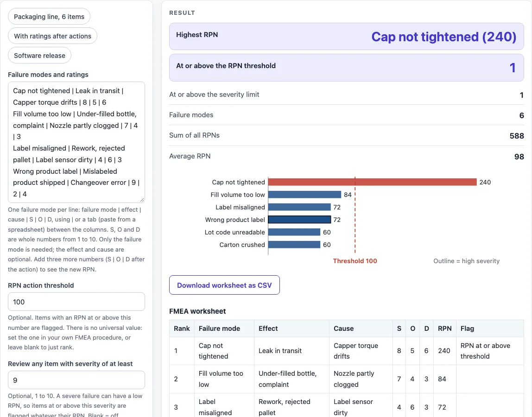
Task: Click the "Rank" column header
Action: pos(182,329)
